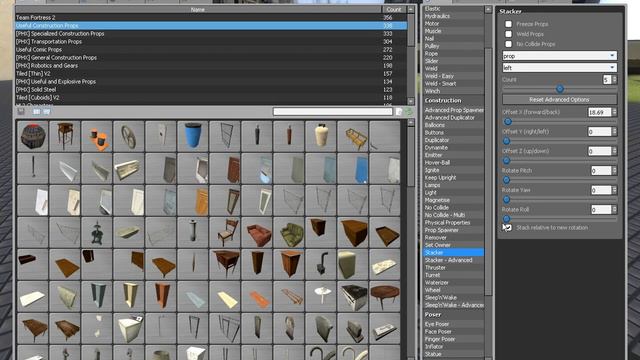Select [PHX] Transportation Props row
This screenshot has width=640, height=360.
point(211,42)
